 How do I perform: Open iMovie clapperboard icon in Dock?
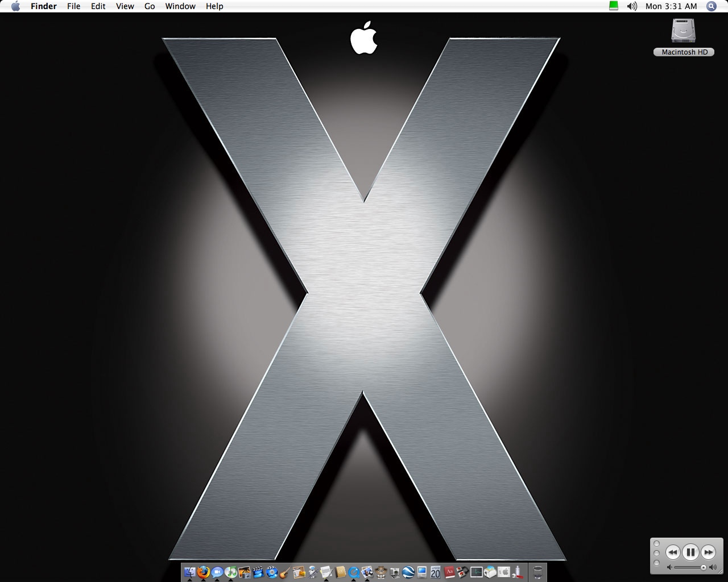point(258,572)
